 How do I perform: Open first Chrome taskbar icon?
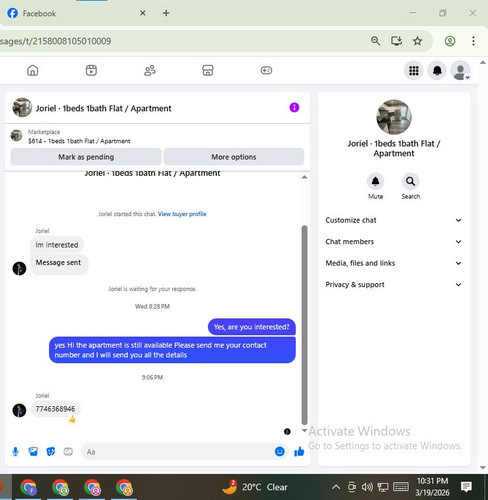(28, 487)
